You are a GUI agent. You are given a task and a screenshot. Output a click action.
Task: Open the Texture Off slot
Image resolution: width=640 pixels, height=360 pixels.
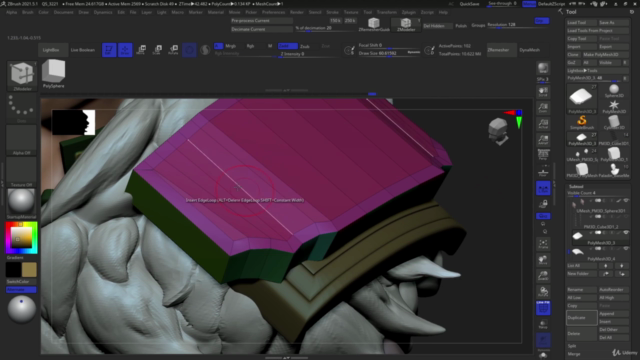[x=21, y=172]
